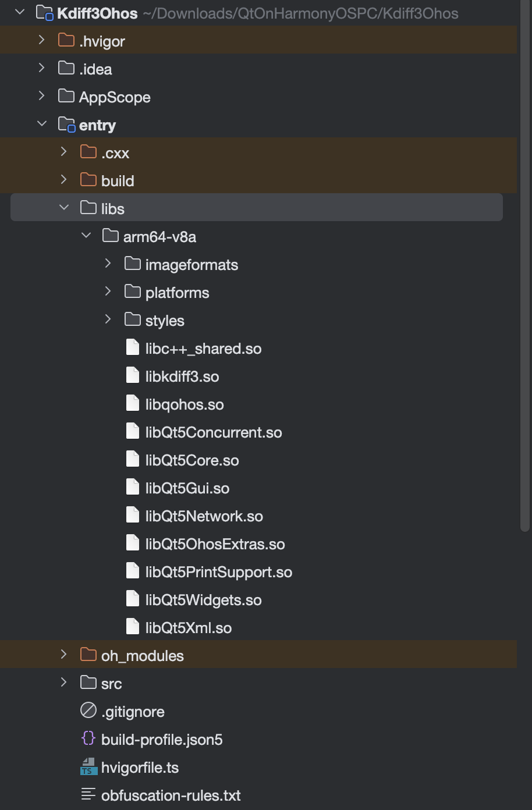Screen dimensions: 532x810
Task: Select the libc++_shared.so file name
Action: pos(203,349)
